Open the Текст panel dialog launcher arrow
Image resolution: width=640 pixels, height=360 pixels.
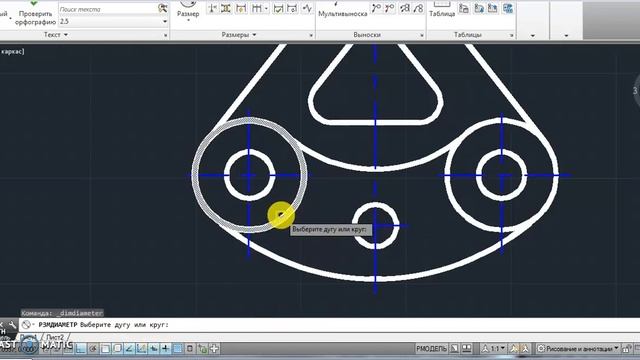(165, 36)
